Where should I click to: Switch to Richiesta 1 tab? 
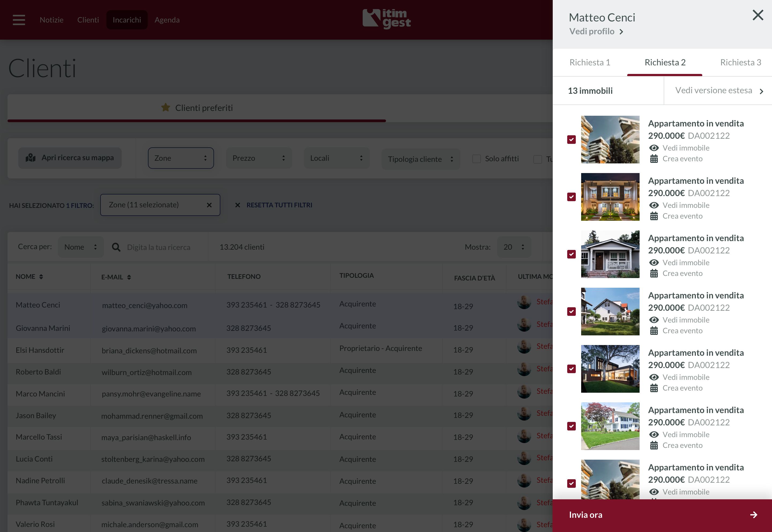(x=589, y=62)
